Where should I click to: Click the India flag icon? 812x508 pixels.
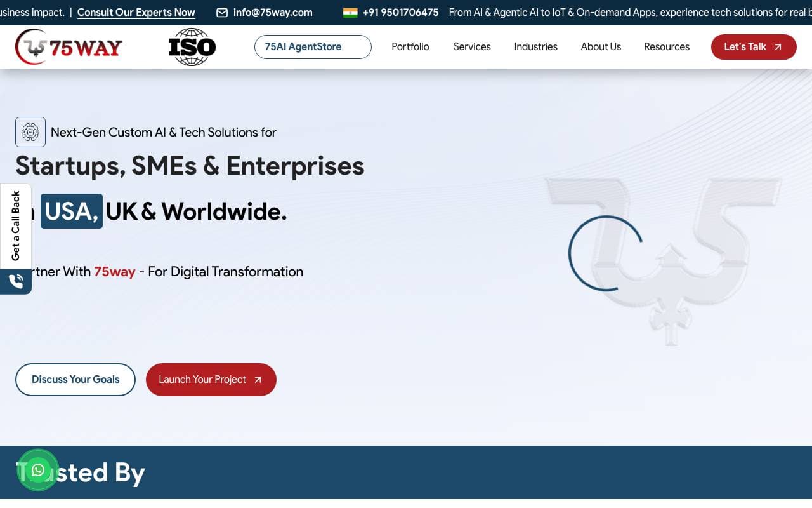click(x=350, y=13)
